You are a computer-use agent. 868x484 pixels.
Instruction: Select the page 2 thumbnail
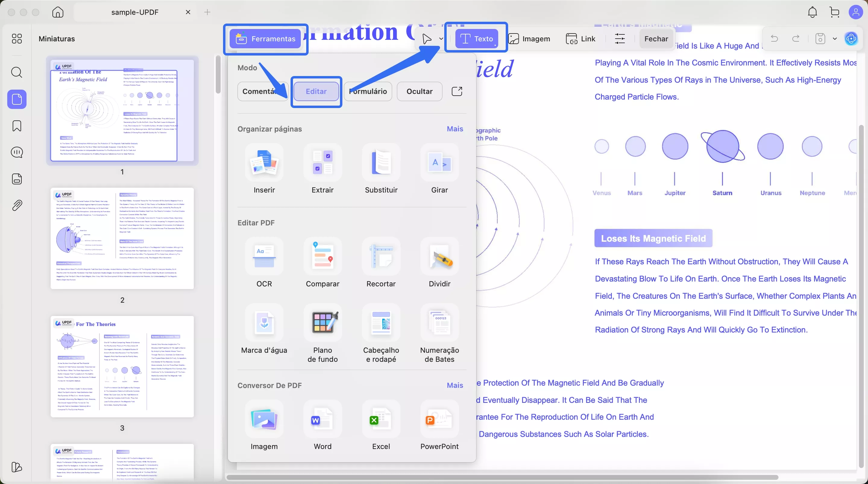pyautogui.click(x=122, y=238)
